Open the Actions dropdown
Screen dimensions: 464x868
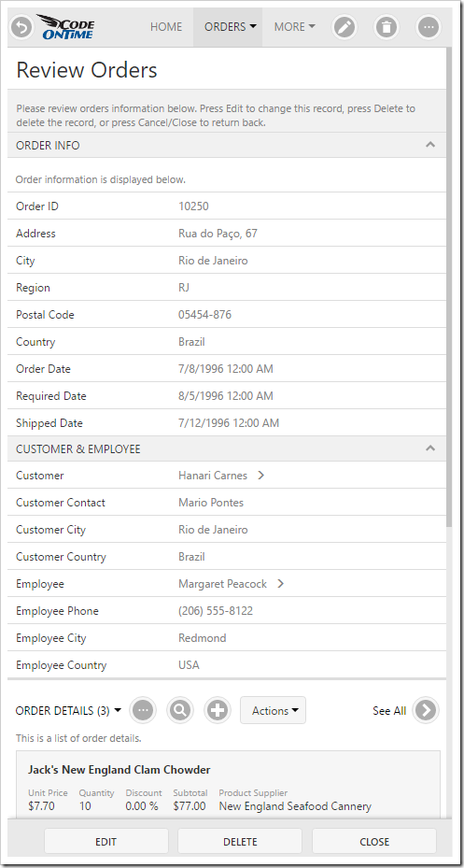(274, 710)
